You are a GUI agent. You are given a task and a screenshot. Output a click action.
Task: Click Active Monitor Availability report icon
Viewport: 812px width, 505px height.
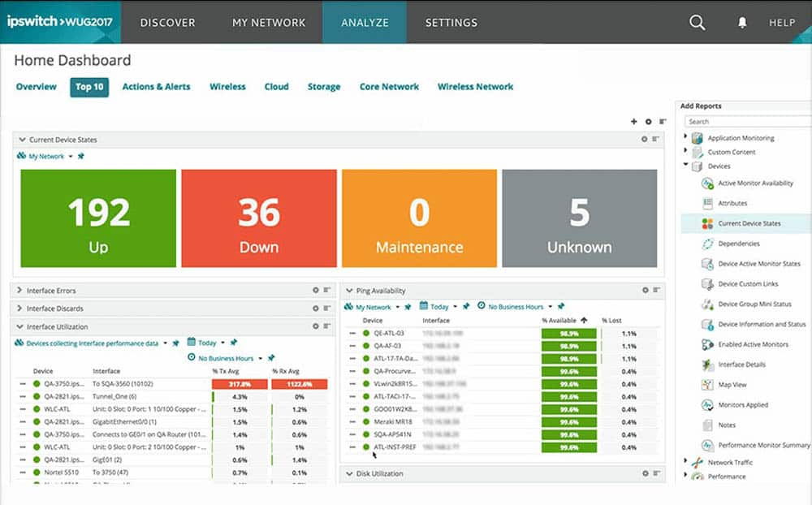[707, 183]
